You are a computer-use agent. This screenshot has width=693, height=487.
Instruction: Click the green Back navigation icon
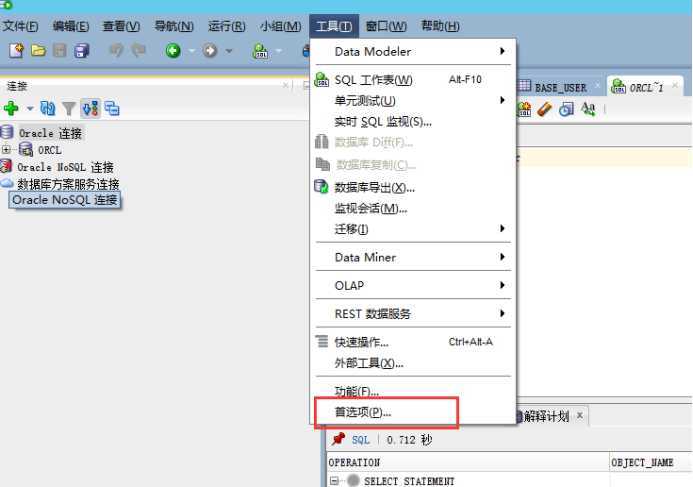tap(173, 51)
